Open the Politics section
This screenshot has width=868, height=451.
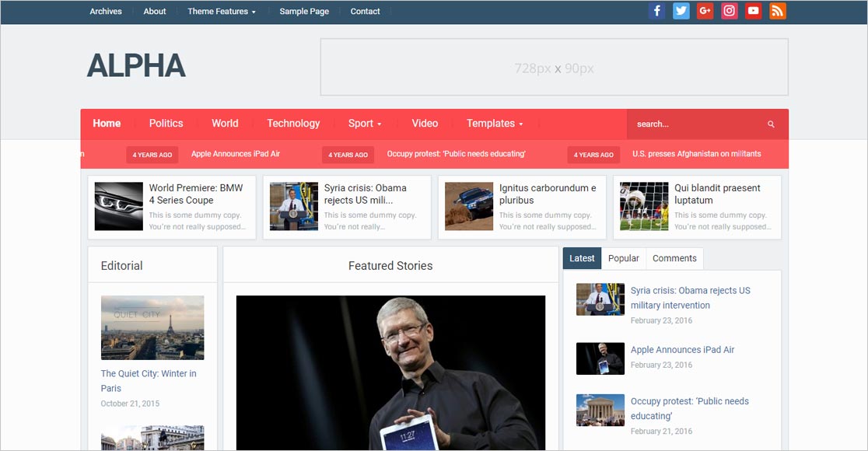(x=166, y=124)
